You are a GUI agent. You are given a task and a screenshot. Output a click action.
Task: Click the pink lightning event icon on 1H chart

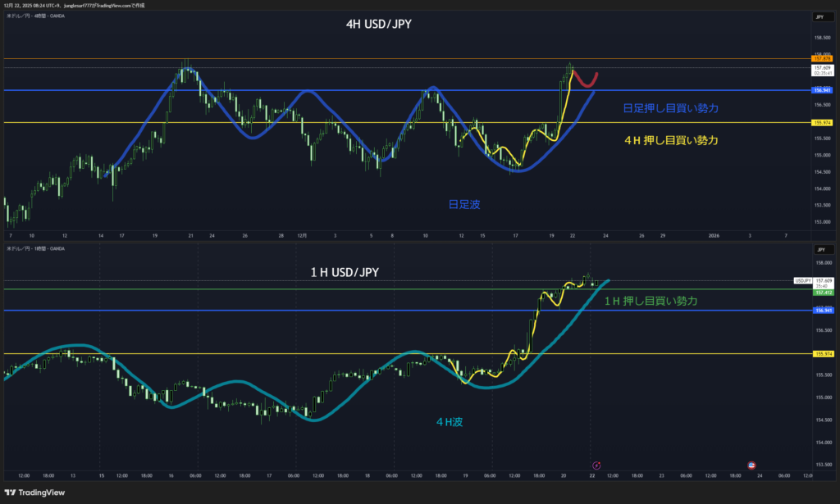pyautogui.click(x=596, y=465)
